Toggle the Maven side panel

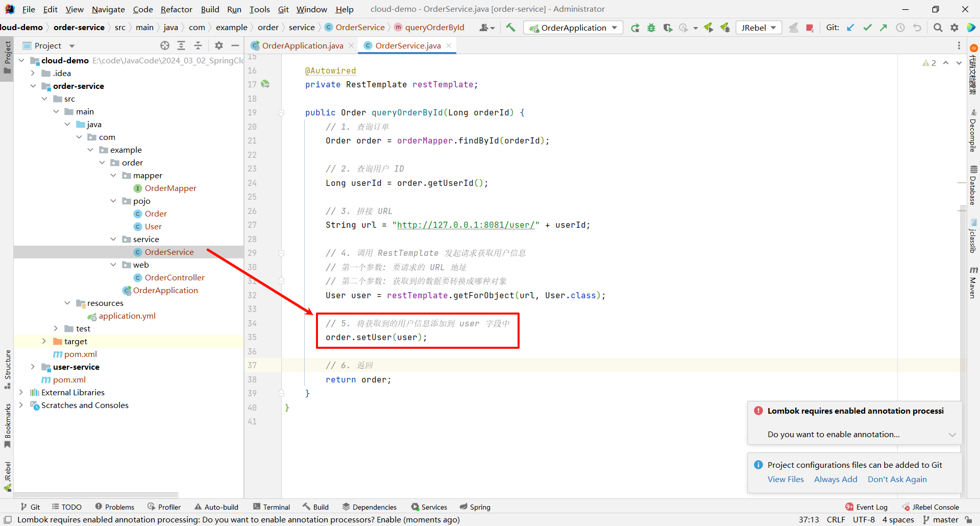(973, 282)
